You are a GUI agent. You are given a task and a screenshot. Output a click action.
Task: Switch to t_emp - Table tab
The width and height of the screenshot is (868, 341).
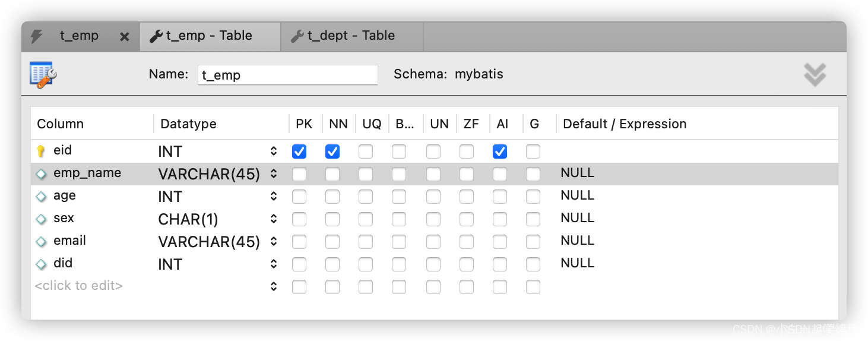pos(210,36)
